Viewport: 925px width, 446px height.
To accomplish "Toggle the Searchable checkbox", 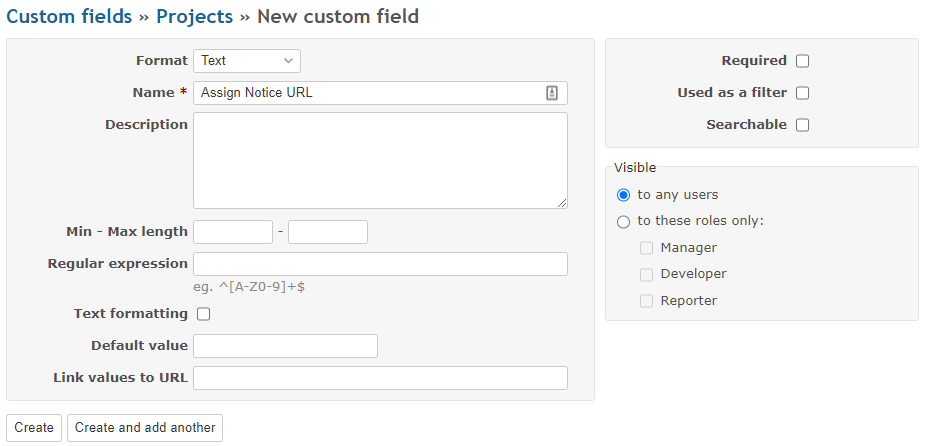I will pyautogui.click(x=802, y=125).
